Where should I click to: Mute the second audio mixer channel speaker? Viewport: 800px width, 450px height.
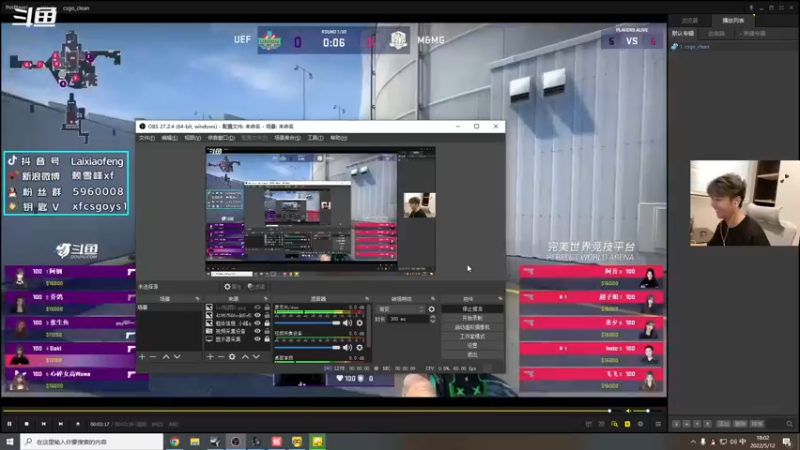(347, 347)
